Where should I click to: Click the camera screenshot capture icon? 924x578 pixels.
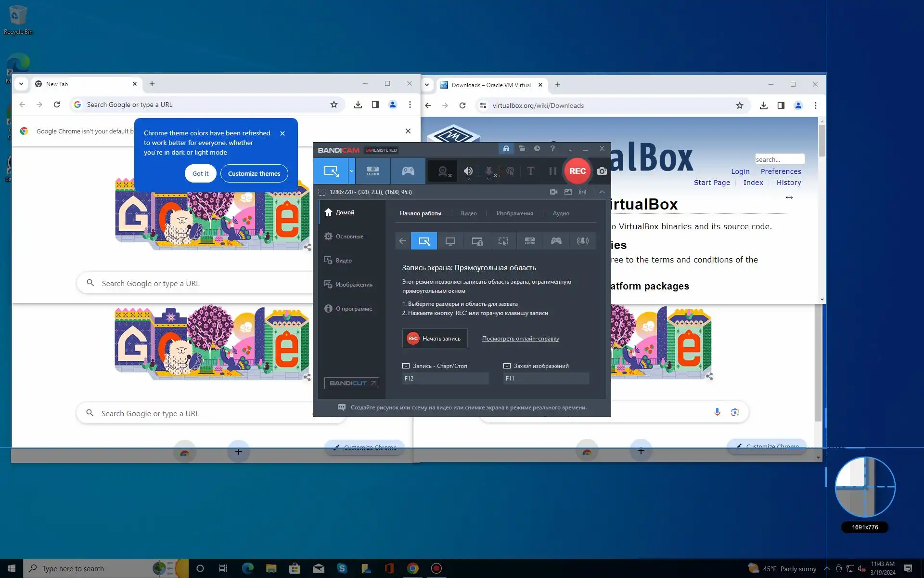coord(602,171)
